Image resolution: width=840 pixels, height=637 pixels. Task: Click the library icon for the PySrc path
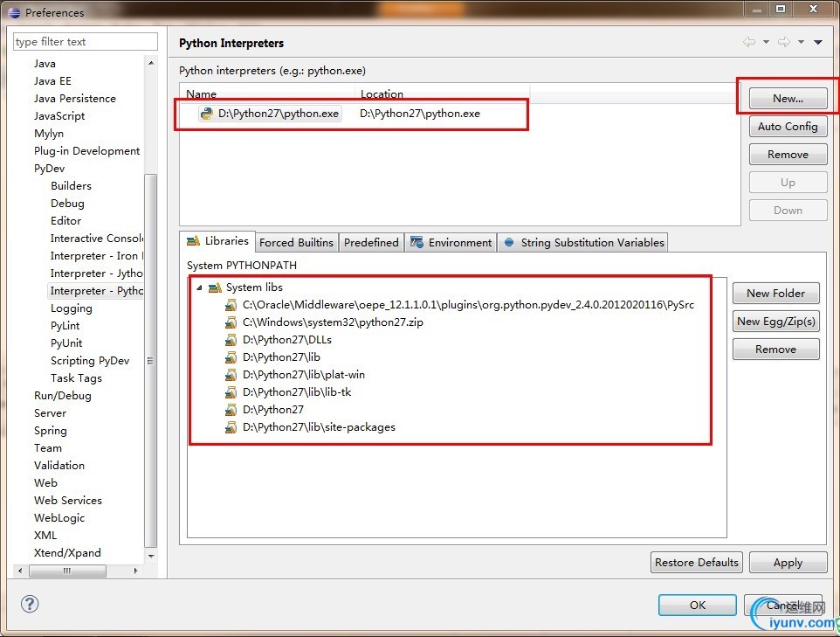(231, 305)
